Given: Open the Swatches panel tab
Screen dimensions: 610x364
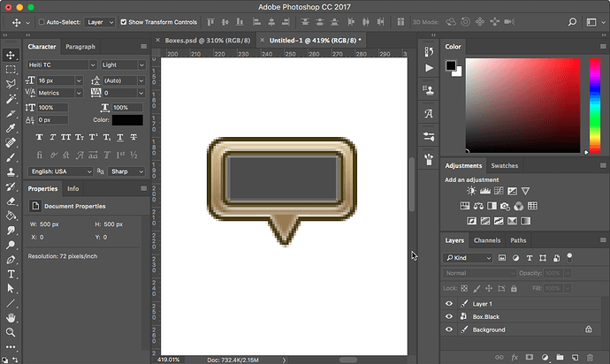Looking at the screenshot, I should pyautogui.click(x=505, y=165).
